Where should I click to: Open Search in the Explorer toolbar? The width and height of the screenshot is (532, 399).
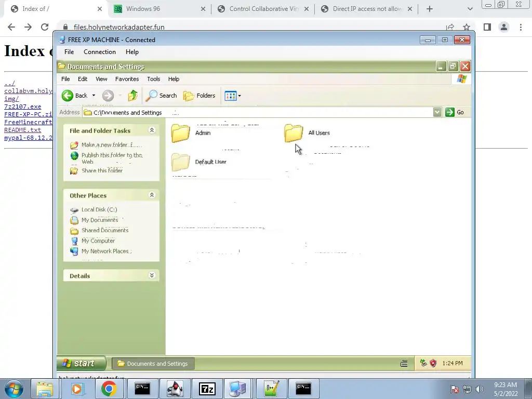(161, 96)
